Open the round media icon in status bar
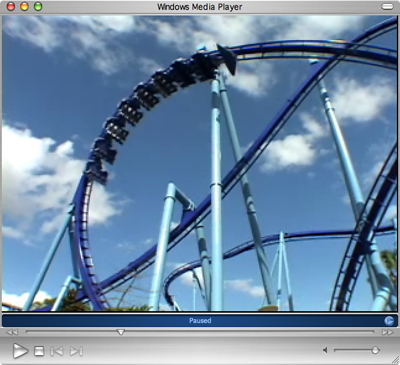 (x=389, y=321)
